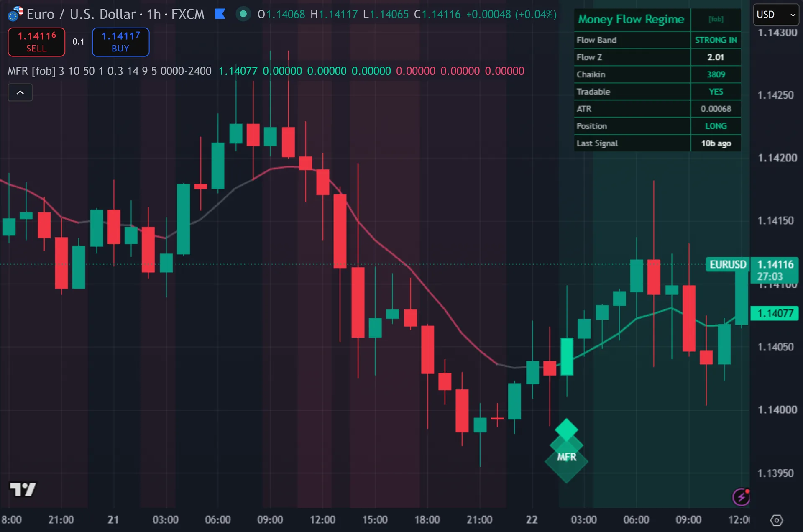This screenshot has height=532, width=803.
Task: Click the Euro / U.S. Dollar symbol title
Action: (x=81, y=14)
